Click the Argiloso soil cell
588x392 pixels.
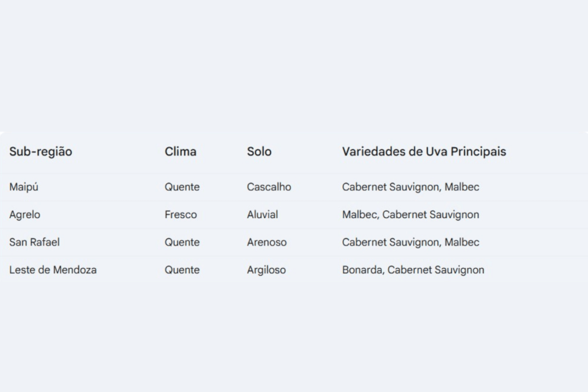266,270
